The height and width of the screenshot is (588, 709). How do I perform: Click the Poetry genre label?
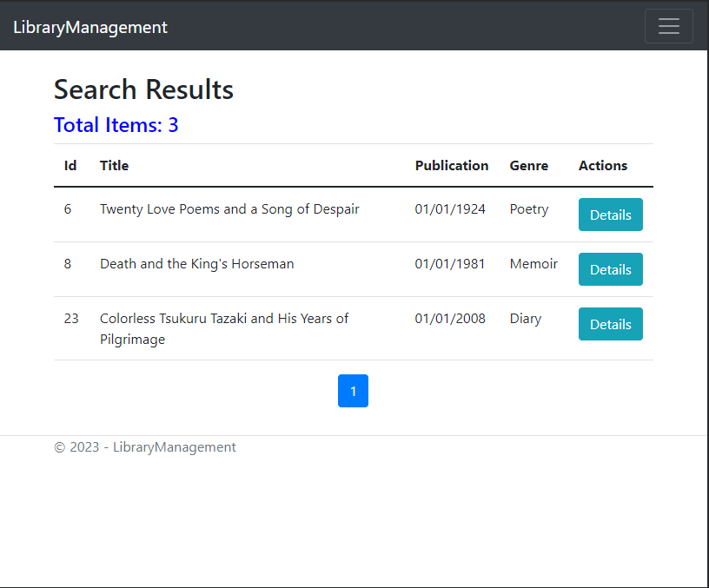[x=529, y=208]
